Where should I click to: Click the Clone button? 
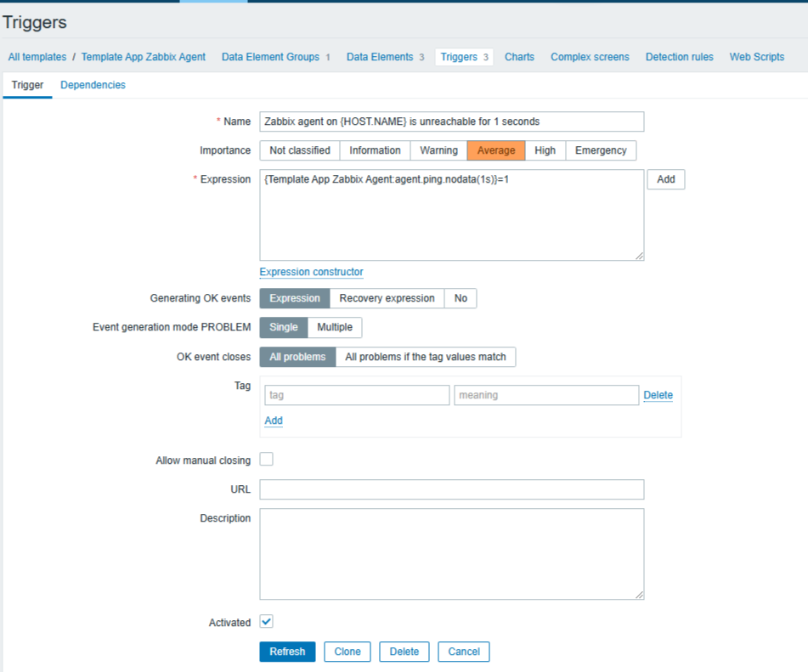(x=347, y=652)
